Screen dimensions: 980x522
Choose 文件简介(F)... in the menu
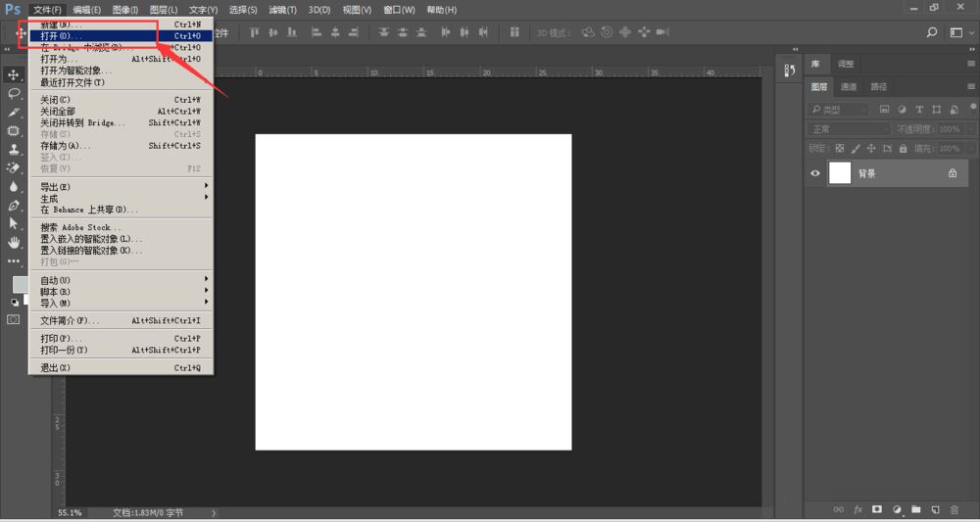120,320
